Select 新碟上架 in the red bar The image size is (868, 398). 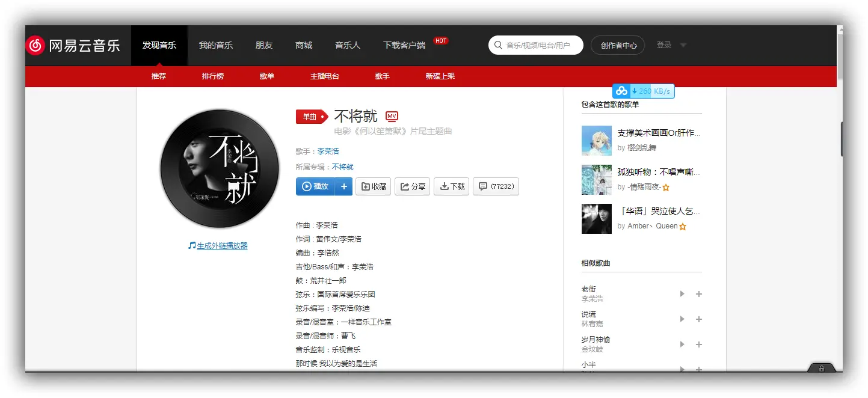(x=440, y=76)
